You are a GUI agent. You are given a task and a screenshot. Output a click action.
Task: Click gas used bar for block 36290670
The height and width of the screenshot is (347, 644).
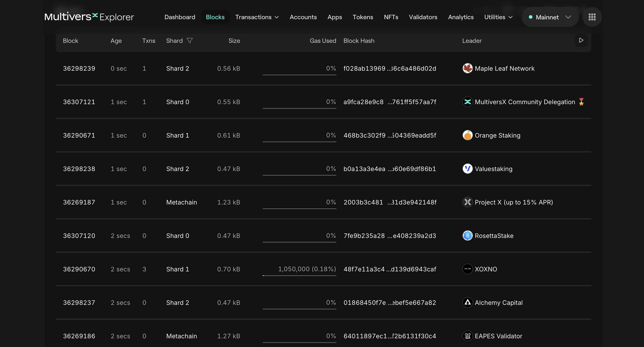pos(299,276)
